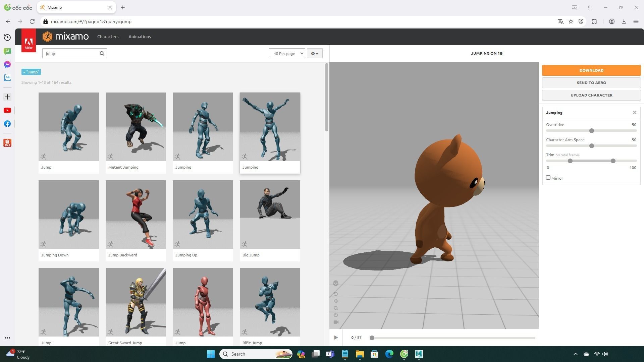Open the gear settings dropdown
This screenshot has height=362, width=644.
[315, 53]
